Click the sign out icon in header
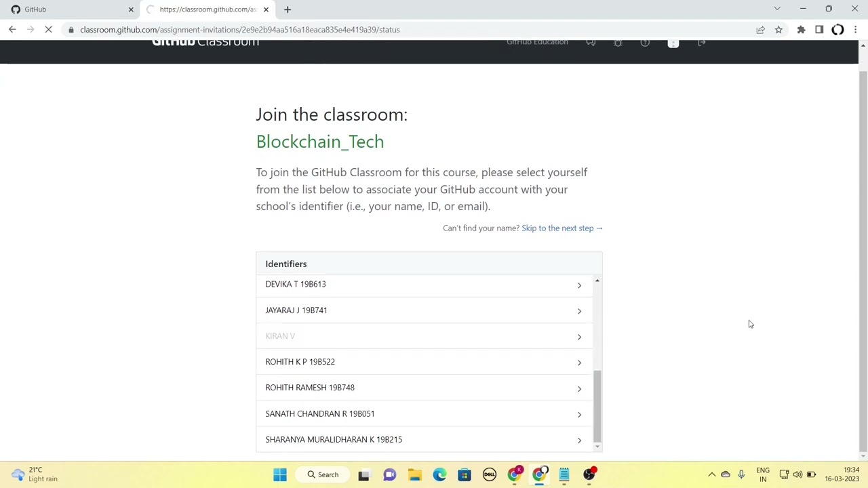This screenshot has width=868, height=488. 702,43
